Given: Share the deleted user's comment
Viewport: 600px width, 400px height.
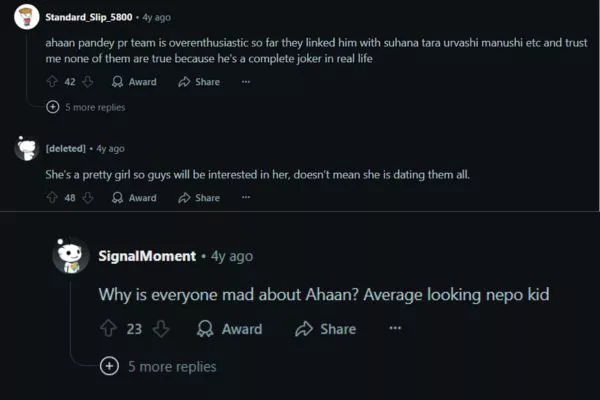Looking at the screenshot, I should (199, 198).
